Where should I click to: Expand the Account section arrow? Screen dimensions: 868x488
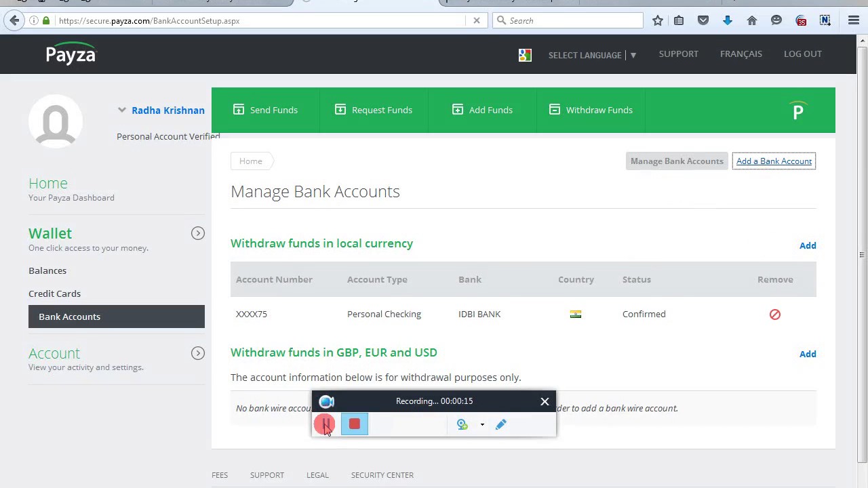click(198, 353)
